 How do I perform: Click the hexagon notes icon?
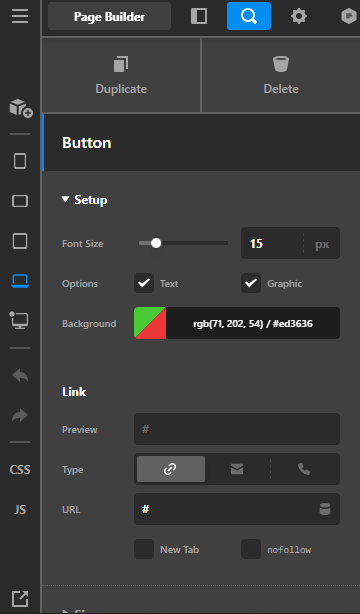(x=349, y=16)
